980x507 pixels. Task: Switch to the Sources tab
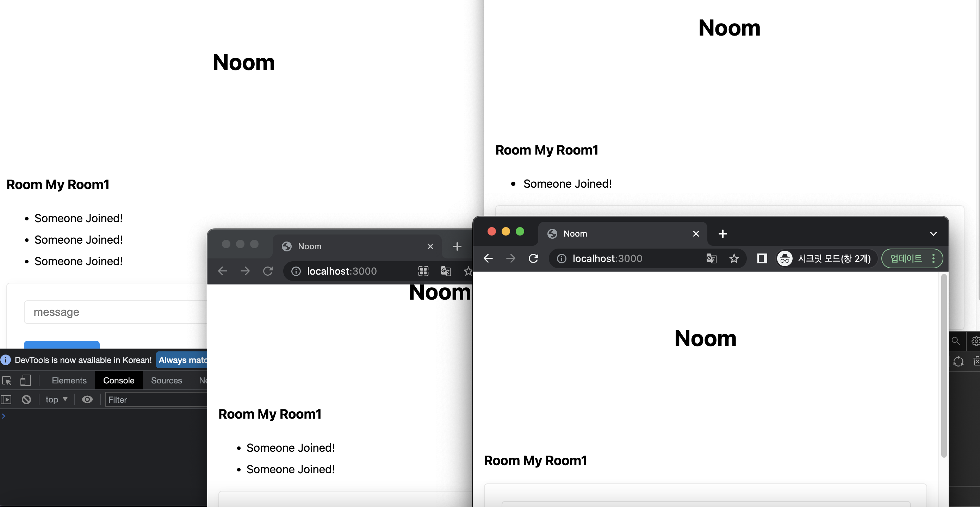click(x=166, y=380)
